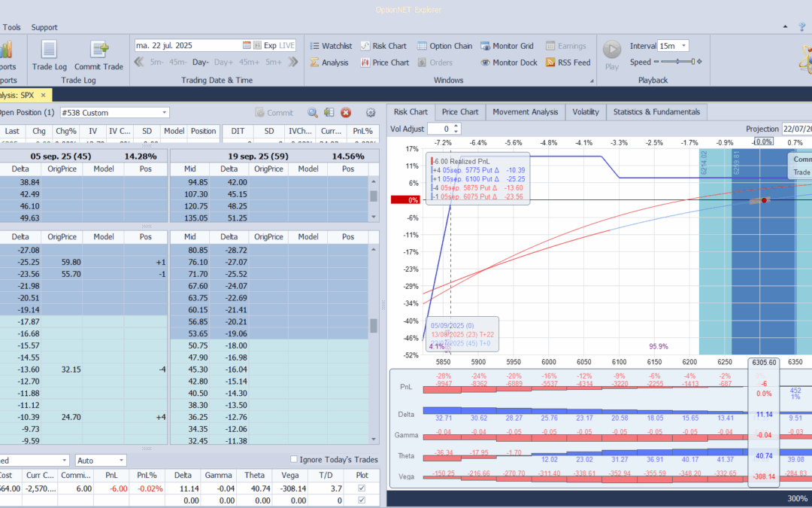Open the Option Chain window
812x508 pixels.
444,46
